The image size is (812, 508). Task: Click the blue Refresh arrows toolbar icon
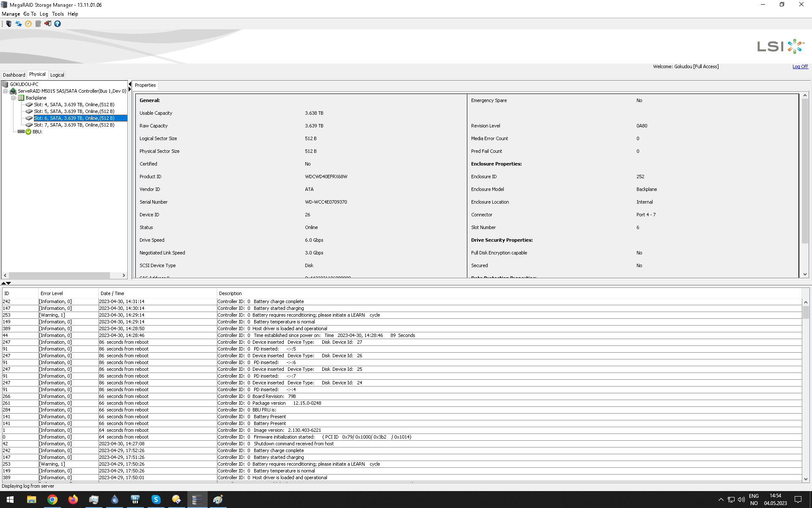[19, 24]
